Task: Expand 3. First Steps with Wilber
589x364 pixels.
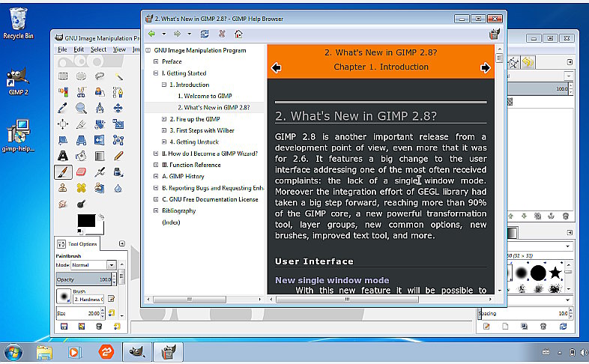Action: tap(164, 130)
